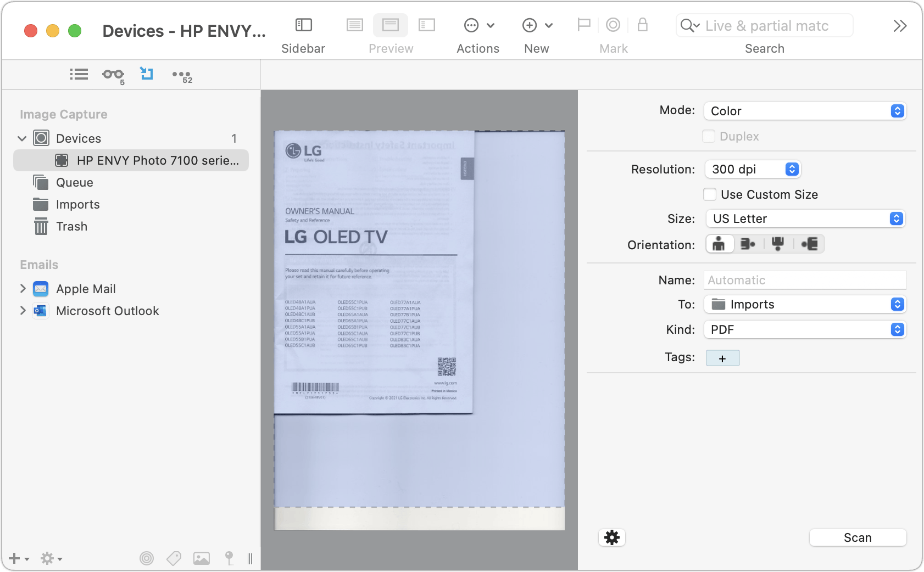
Task: Choose portrait upright orientation icon
Action: click(719, 244)
